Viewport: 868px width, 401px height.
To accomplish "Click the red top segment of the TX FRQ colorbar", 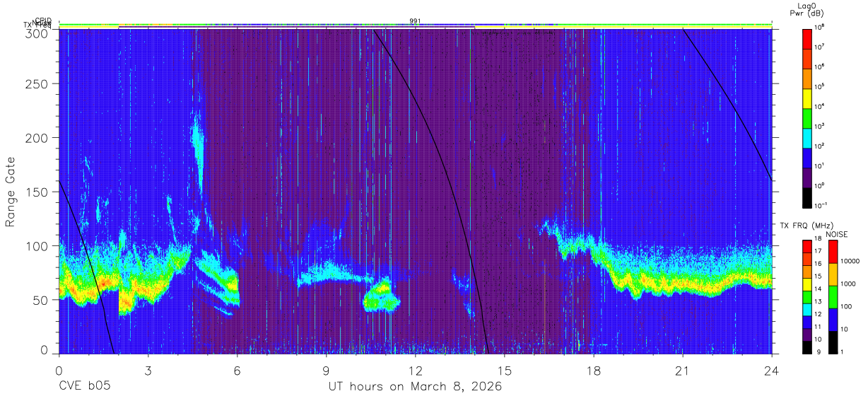I will (x=807, y=245).
